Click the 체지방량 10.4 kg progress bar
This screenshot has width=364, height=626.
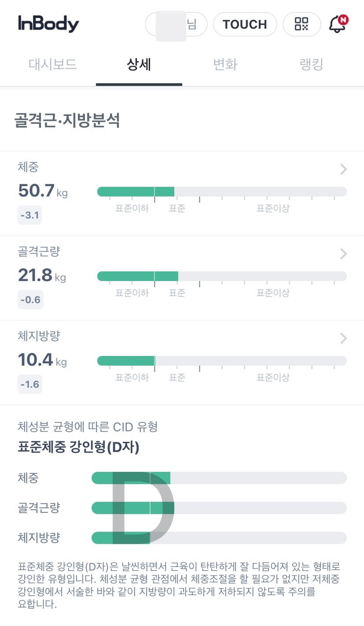[x=222, y=361]
